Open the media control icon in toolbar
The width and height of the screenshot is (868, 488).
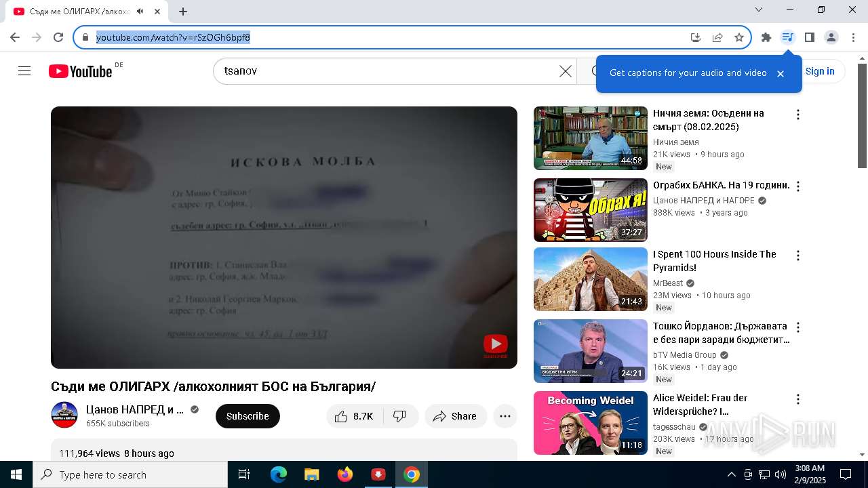(787, 37)
